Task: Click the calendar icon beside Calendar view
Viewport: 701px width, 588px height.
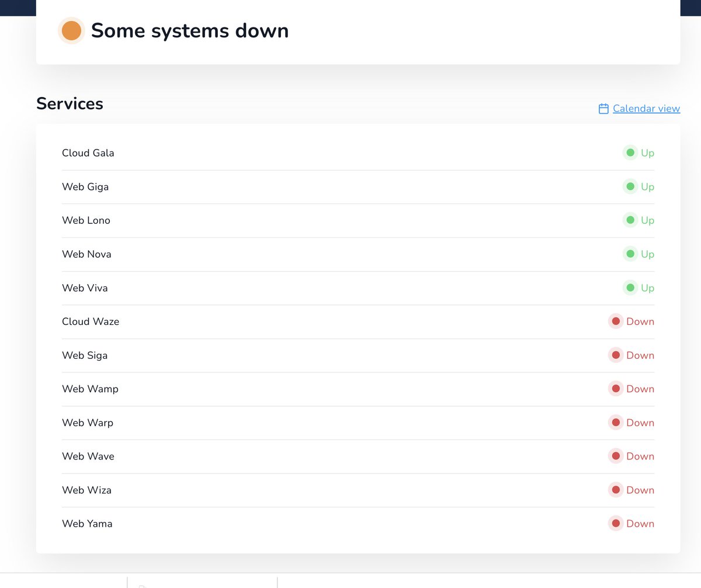Action: (603, 109)
